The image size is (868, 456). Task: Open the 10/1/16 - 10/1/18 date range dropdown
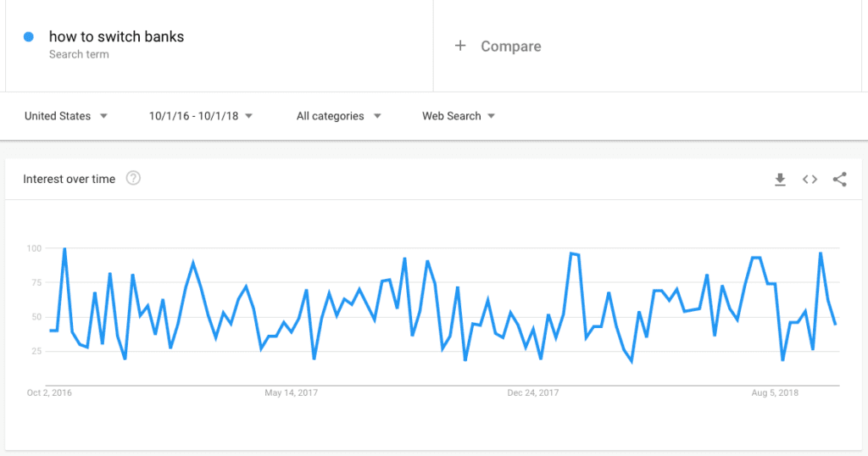(200, 116)
